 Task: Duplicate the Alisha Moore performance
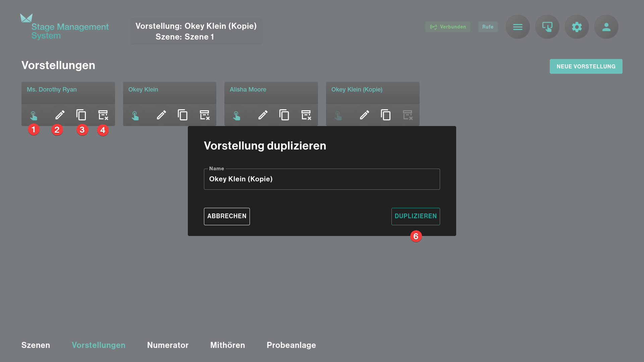click(284, 115)
